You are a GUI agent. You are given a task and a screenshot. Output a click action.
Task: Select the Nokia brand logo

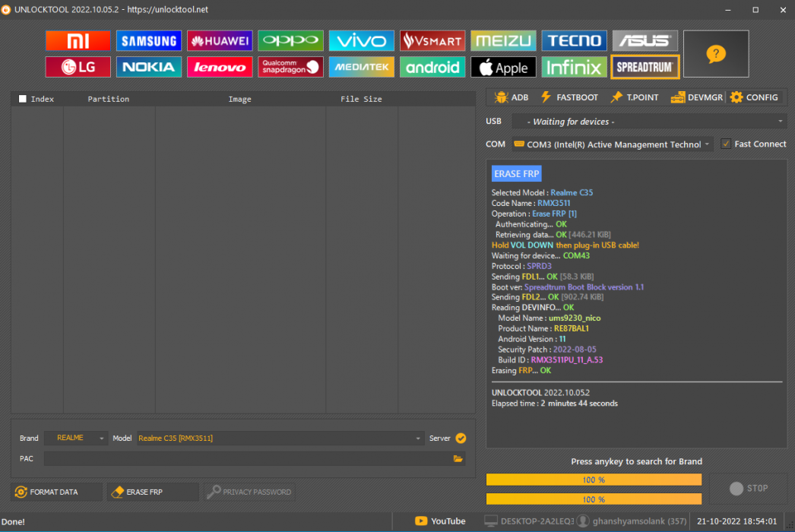tap(148, 67)
